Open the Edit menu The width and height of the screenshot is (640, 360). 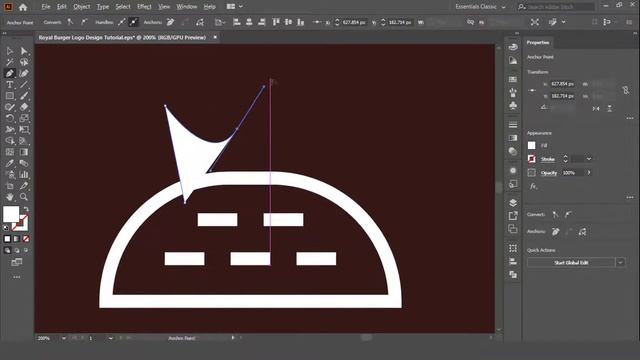(x=62, y=7)
